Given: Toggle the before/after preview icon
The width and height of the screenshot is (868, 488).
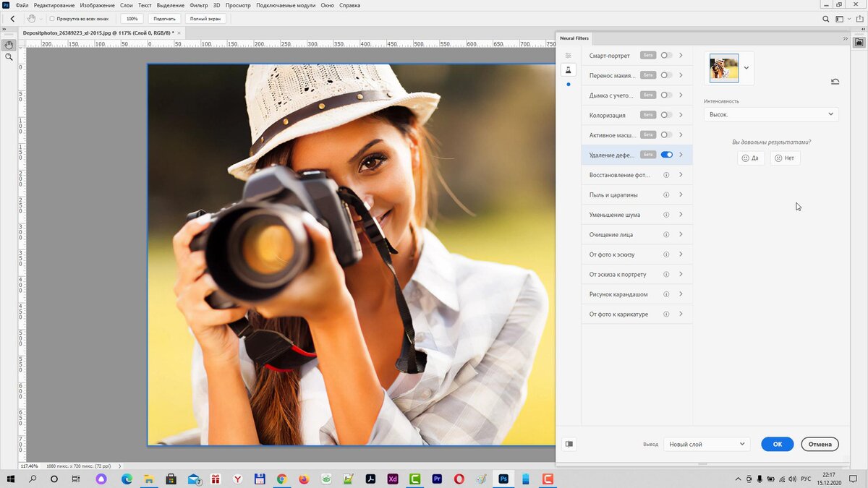Looking at the screenshot, I should pyautogui.click(x=569, y=444).
